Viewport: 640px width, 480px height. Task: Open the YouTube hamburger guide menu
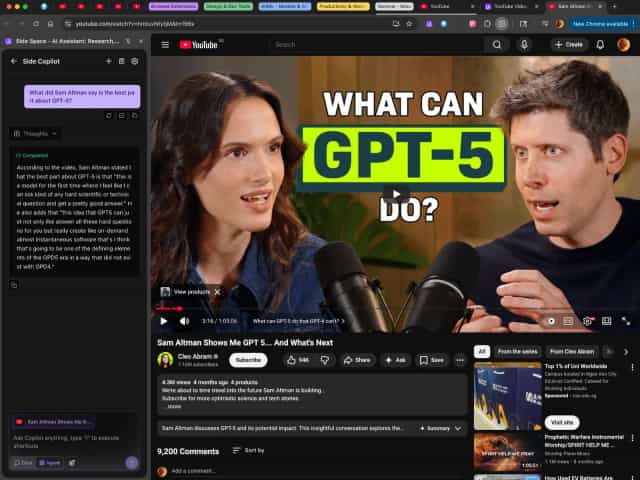[x=165, y=44]
